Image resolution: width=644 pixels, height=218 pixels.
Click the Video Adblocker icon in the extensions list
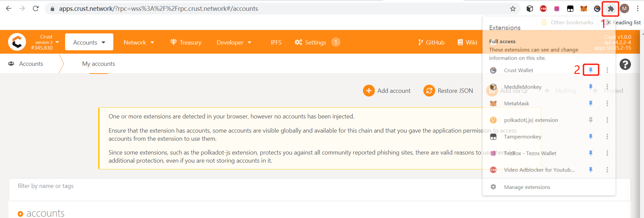[493, 170]
